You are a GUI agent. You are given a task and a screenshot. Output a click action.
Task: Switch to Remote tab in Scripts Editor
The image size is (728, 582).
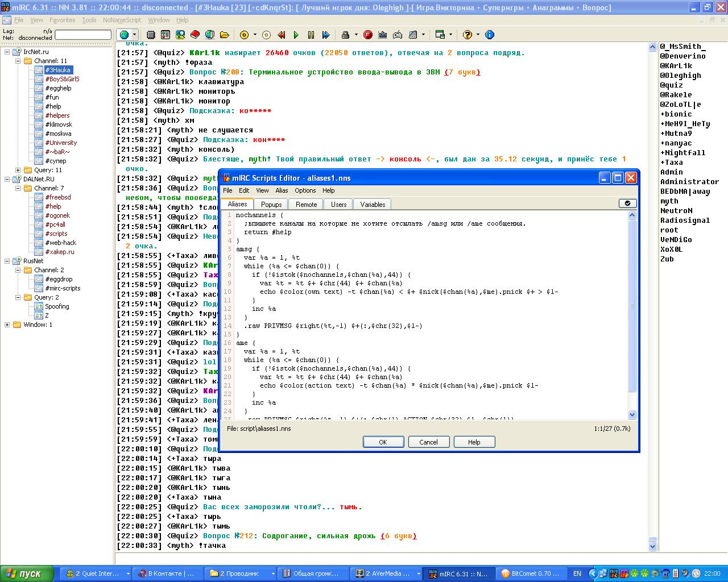[x=306, y=205]
